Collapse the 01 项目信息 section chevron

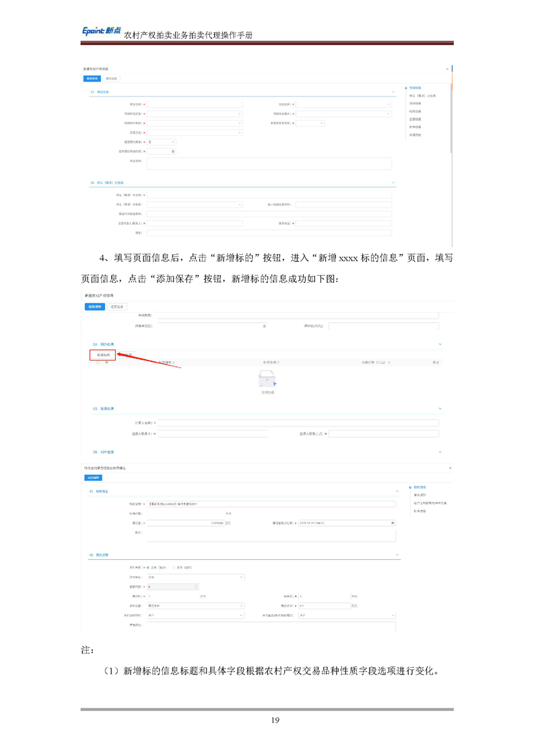pyautogui.click(x=393, y=92)
